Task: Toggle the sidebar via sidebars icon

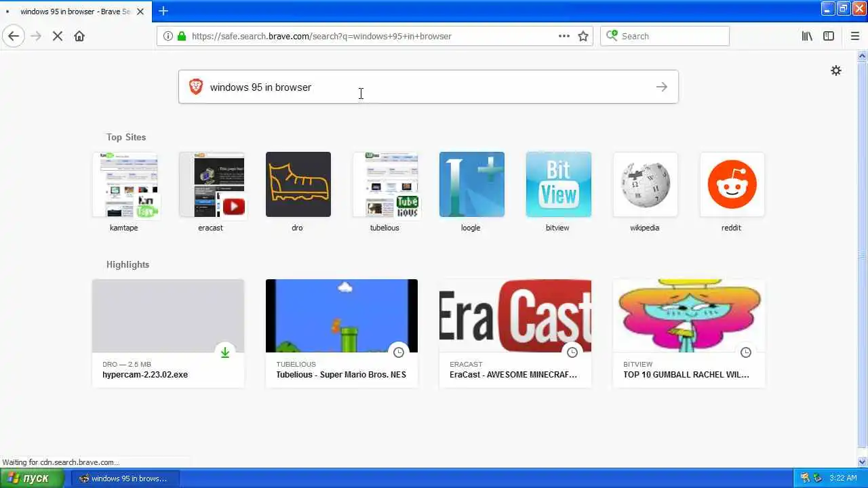Action: coord(829,36)
